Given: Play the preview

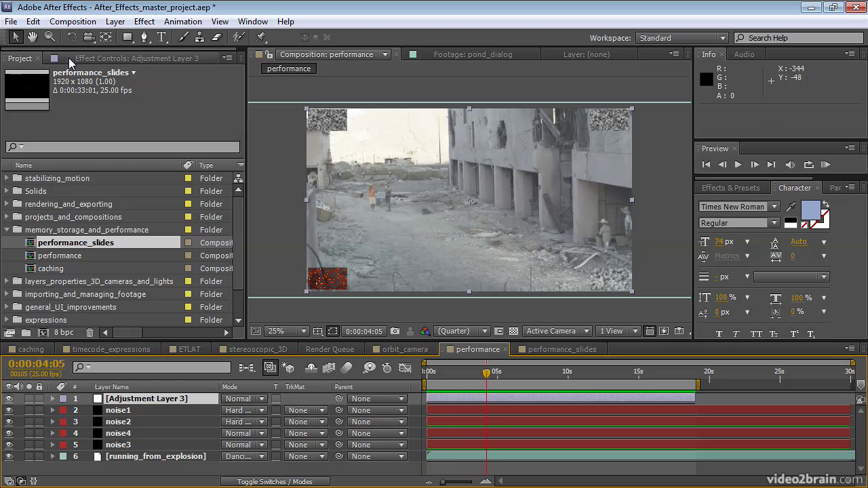Looking at the screenshot, I should tap(738, 165).
